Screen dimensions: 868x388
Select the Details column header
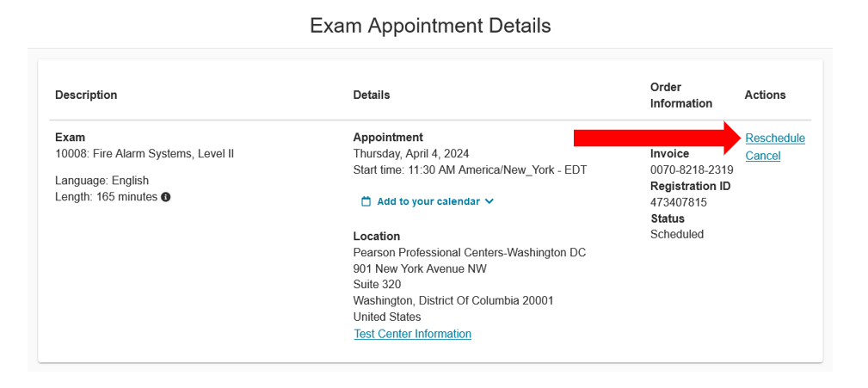(x=372, y=95)
